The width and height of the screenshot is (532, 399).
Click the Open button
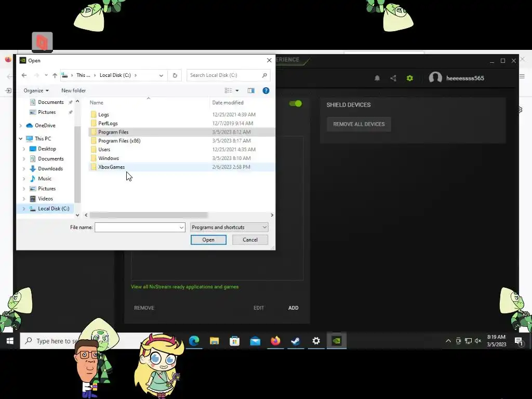208,240
